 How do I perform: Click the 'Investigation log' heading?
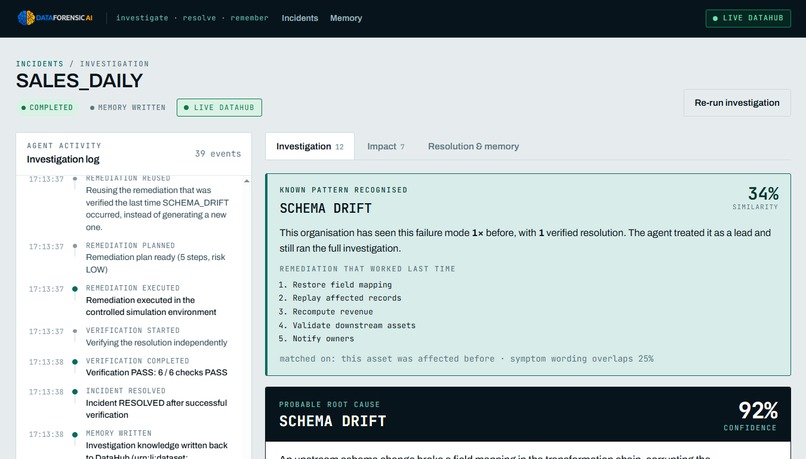click(x=63, y=159)
